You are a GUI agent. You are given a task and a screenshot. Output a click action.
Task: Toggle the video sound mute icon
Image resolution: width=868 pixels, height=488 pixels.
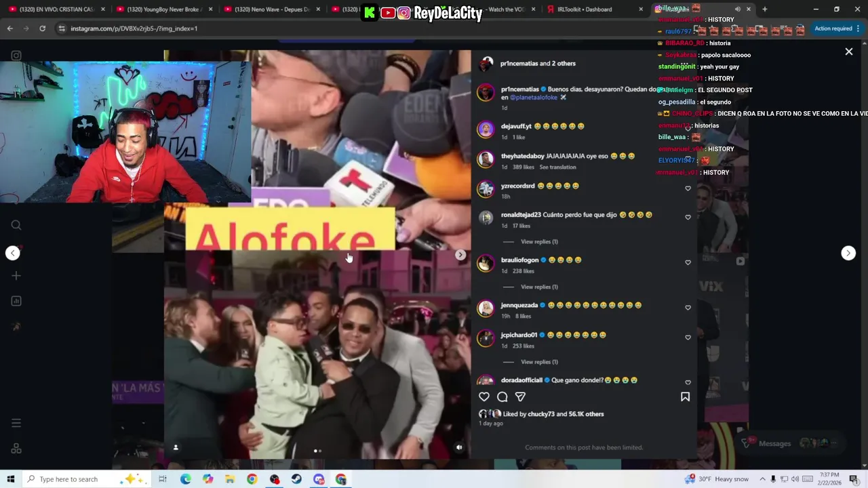459,447
